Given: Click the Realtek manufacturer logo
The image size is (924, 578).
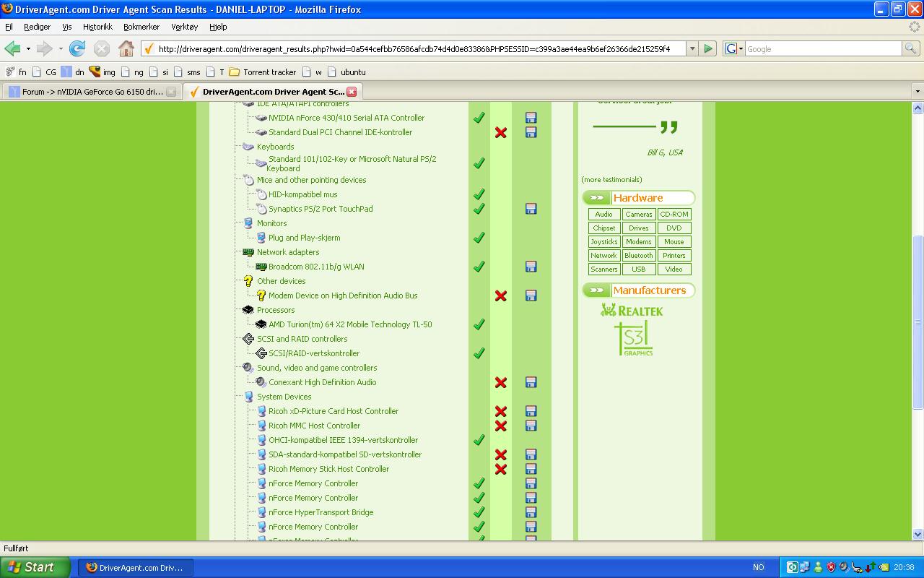Looking at the screenshot, I should (x=632, y=311).
